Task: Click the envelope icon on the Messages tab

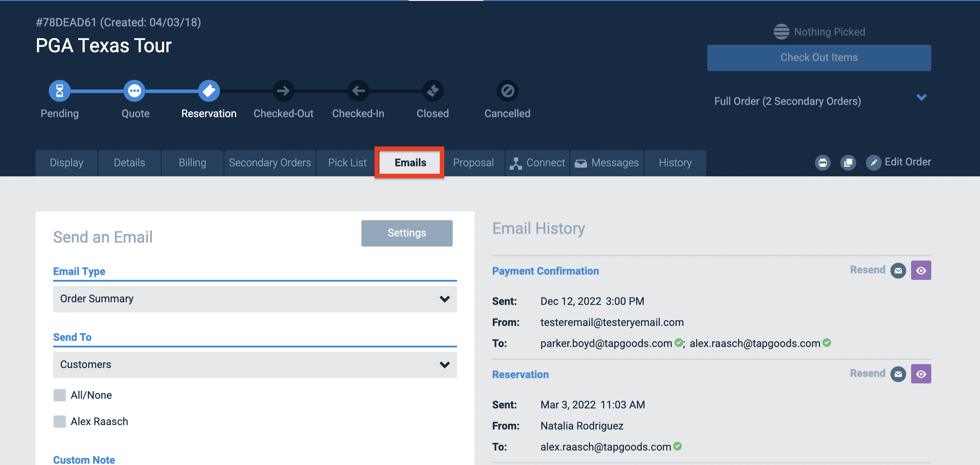Action: [581, 163]
